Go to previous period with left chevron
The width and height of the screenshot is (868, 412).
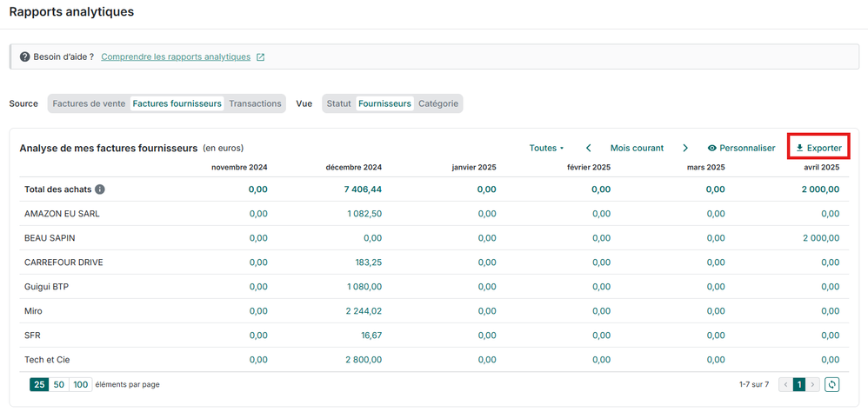[x=589, y=148]
